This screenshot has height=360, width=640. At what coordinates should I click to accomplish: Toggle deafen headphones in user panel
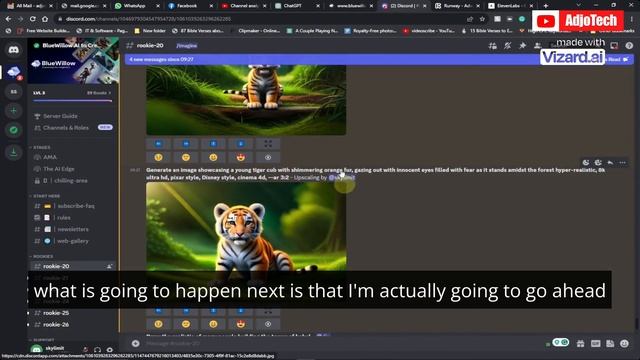98,350
